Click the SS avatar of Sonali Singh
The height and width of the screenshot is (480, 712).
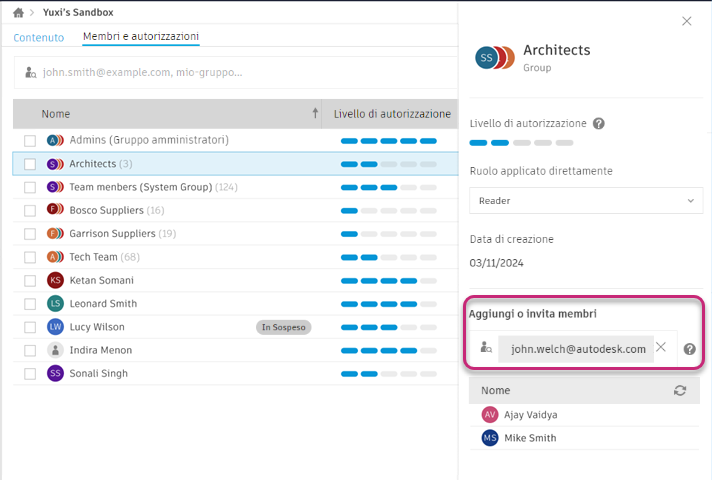click(x=55, y=373)
